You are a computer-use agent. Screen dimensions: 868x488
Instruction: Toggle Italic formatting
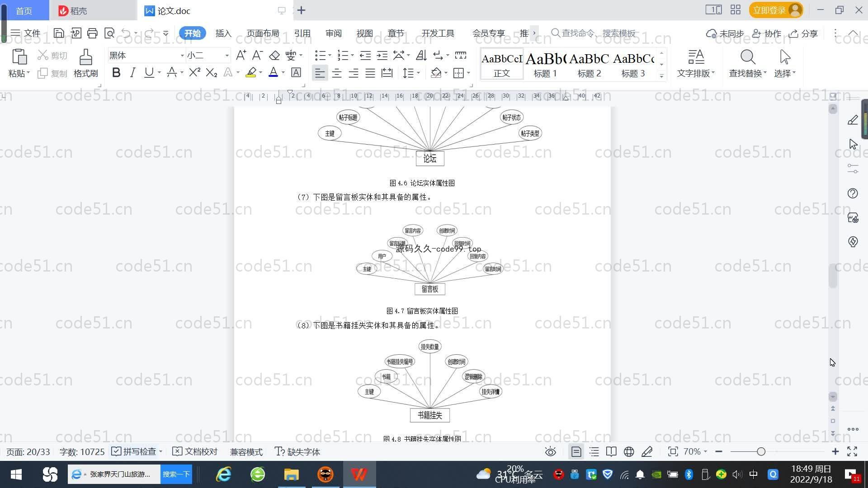[132, 72]
